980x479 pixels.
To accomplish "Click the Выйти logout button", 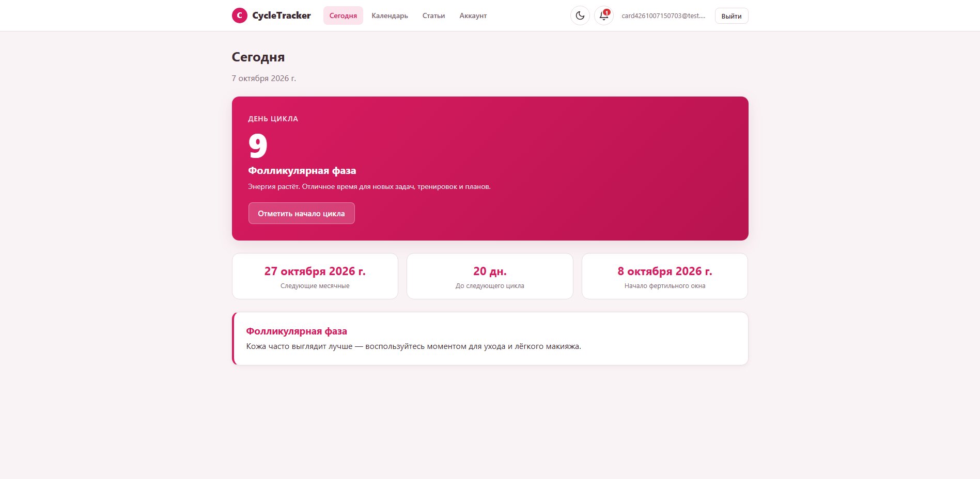I will coord(732,16).
